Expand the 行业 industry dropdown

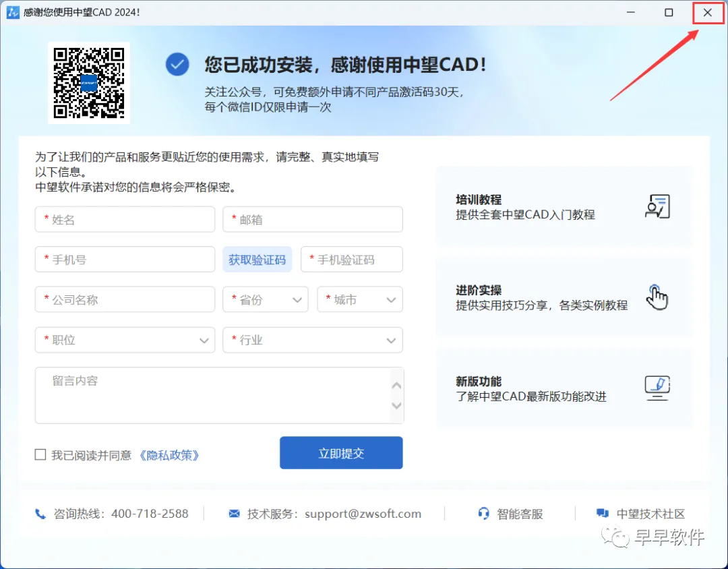point(313,340)
